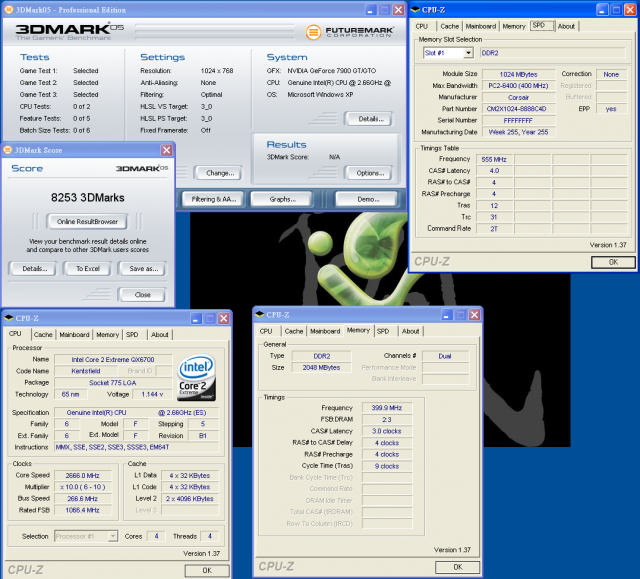Open the Processor #1 selection dropdown
Screen dimensions: 640x579
point(113,536)
